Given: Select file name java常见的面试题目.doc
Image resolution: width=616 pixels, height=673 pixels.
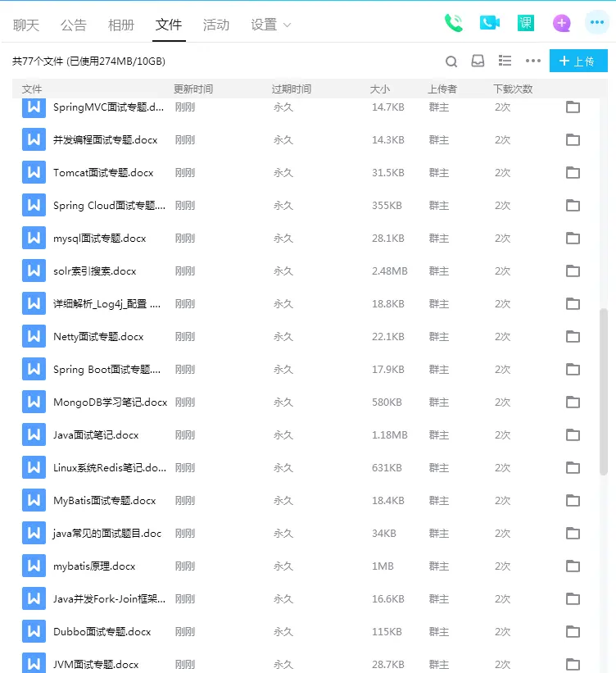Looking at the screenshot, I should tap(106, 534).
